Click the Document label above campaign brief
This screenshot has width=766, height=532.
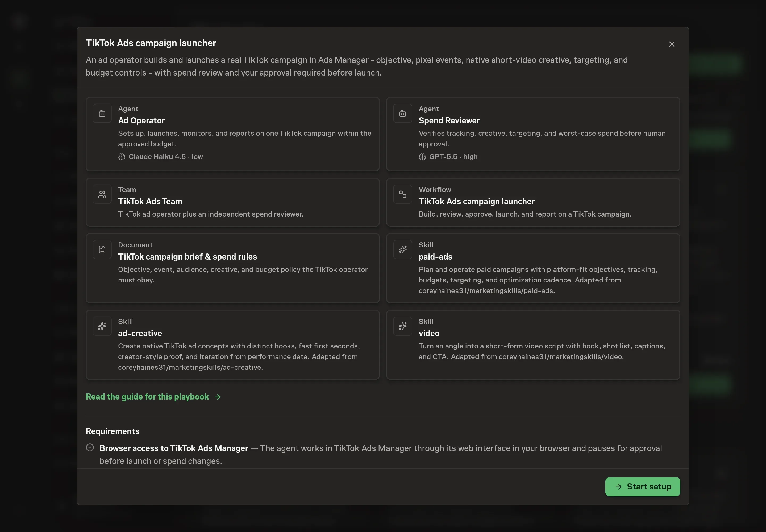tap(135, 245)
